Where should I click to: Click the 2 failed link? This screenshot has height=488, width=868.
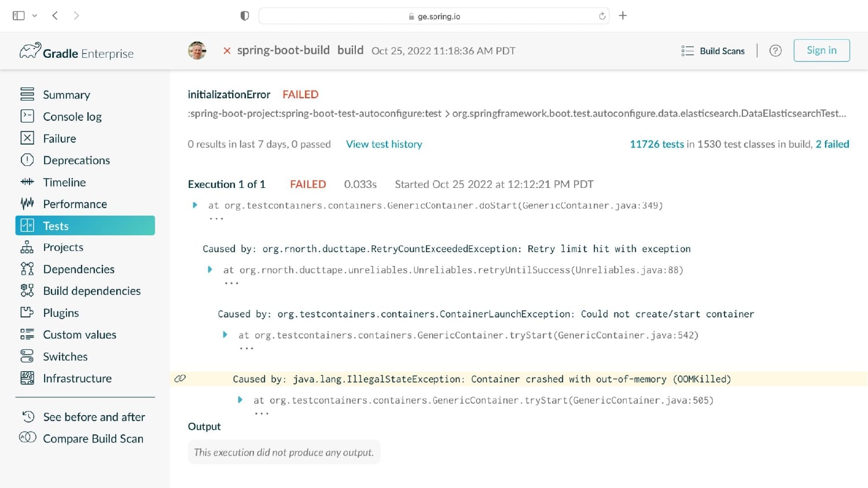coord(832,144)
